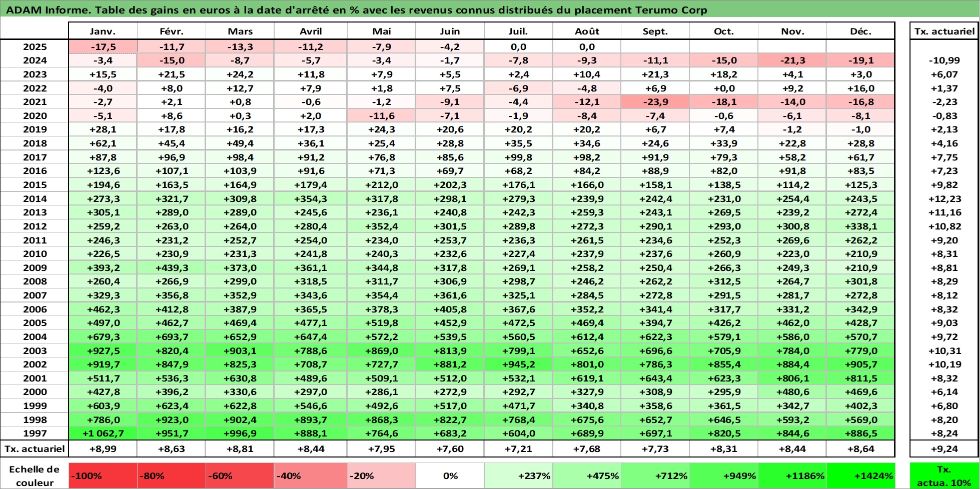
Task: Select the +8,64 December actuarial rate cell
Action: click(860, 448)
